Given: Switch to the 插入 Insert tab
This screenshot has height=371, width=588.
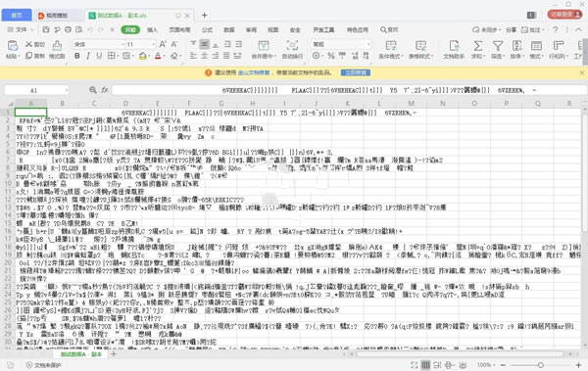Looking at the screenshot, I should 152,29.
